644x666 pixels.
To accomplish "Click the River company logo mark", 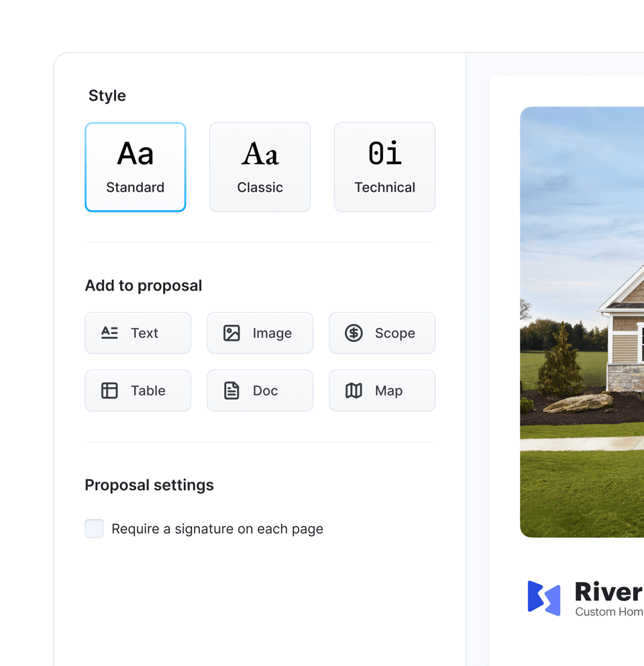I will point(543,598).
